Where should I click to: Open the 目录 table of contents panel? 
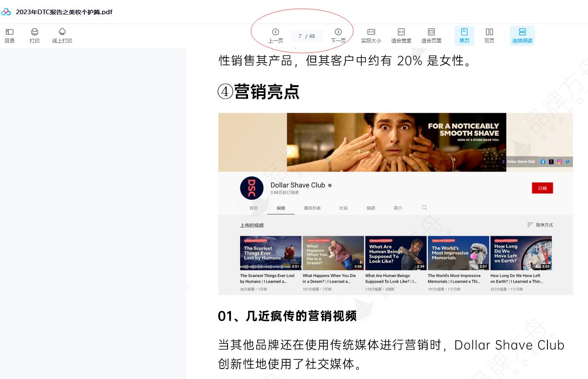(x=10, y=35)
